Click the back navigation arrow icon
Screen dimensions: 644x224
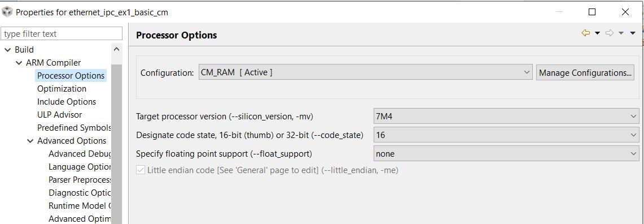tap(586, 33)
